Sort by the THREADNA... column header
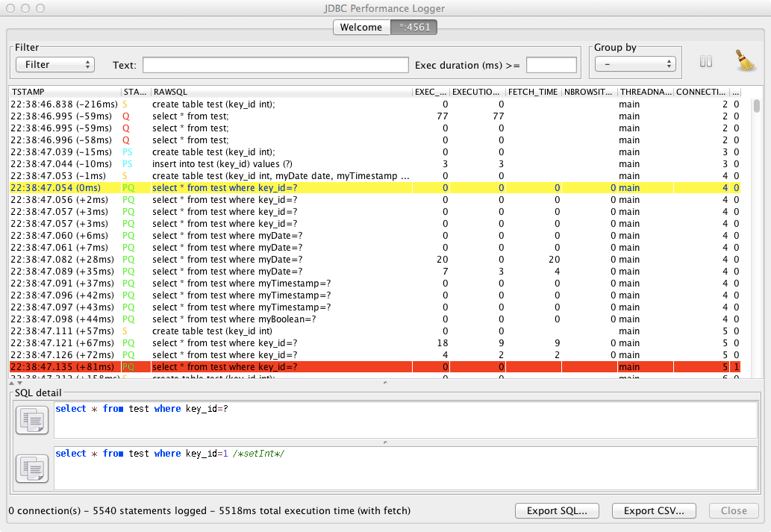Viewport: 771px width, 532px height. click(646, 92)
